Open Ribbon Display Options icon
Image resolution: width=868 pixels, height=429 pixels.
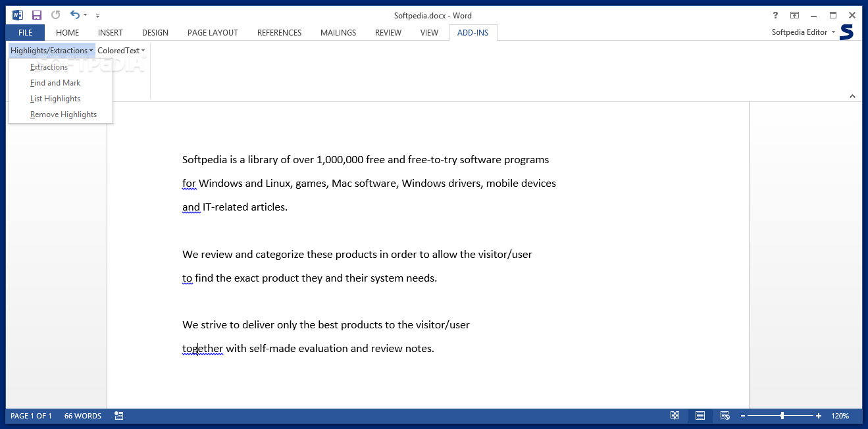[794, 15]
